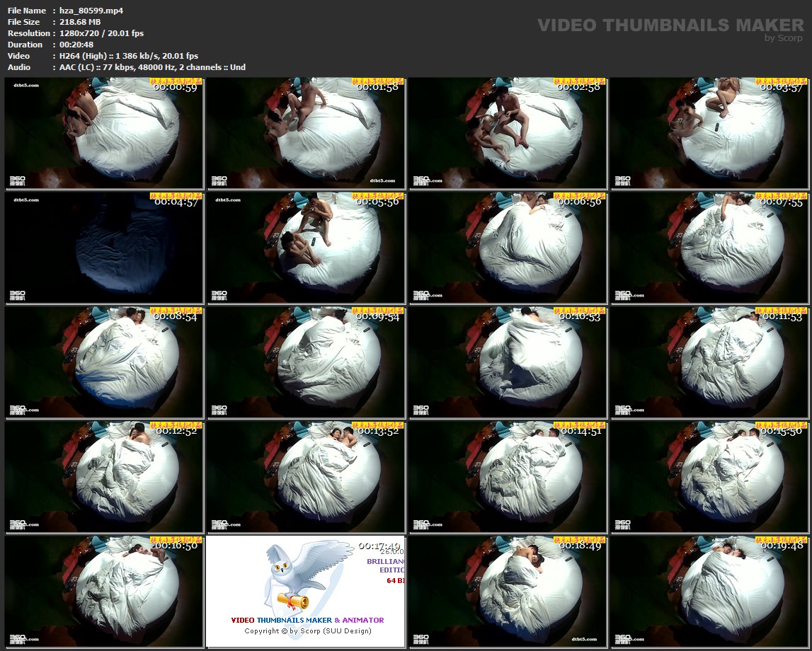This screenshot has height=651, width=812.
Task: Click the duration value 00:20:48
Action: [x=76, y=45]
